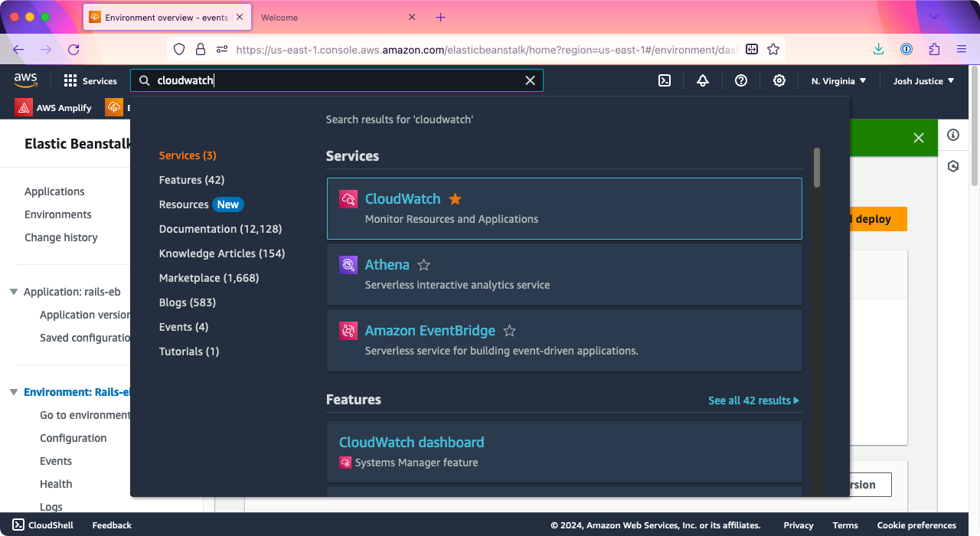Open the info panel icon at right

953,135
